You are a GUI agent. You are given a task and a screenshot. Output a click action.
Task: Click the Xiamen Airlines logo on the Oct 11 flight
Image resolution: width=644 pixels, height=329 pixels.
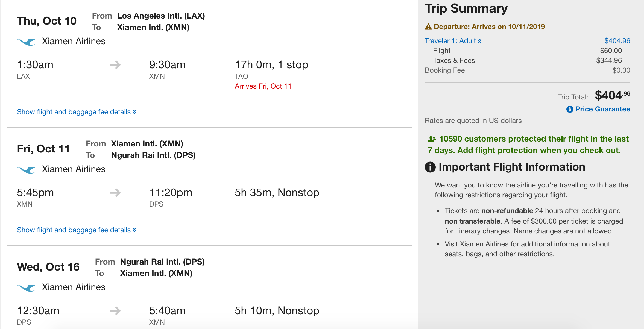pos(26,170)
